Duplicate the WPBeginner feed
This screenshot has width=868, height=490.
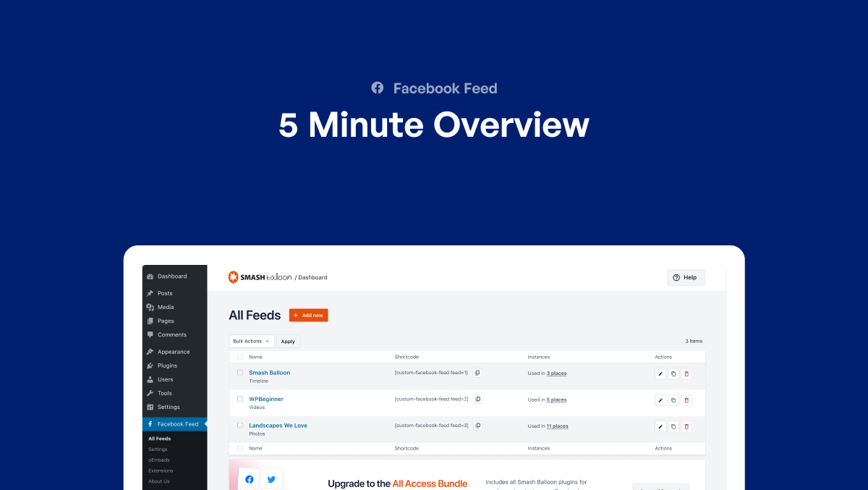(x=673, y=400)
